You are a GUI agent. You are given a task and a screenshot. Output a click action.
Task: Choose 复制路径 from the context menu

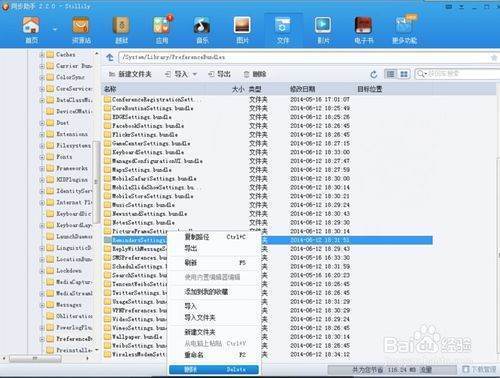click(214, 237)
